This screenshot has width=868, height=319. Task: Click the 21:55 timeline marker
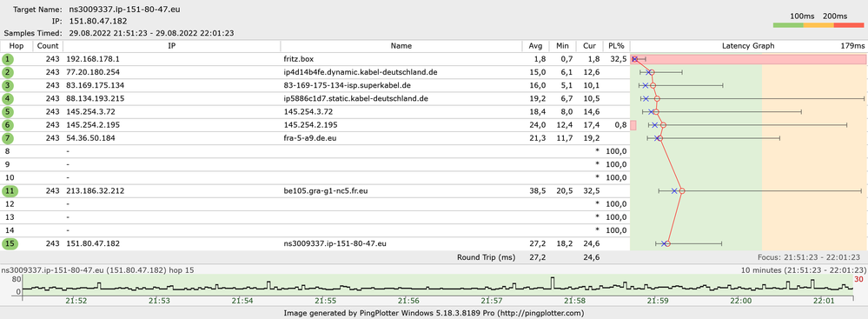[326, 300]
